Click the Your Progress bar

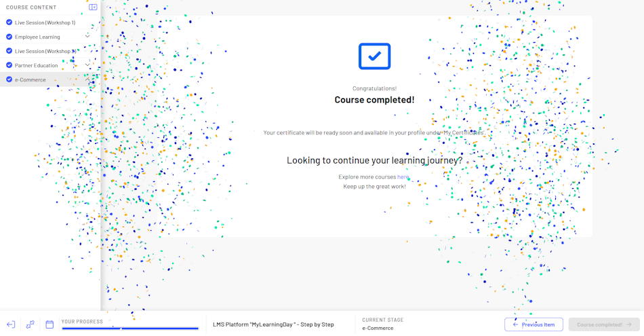(x=130, y=328)
